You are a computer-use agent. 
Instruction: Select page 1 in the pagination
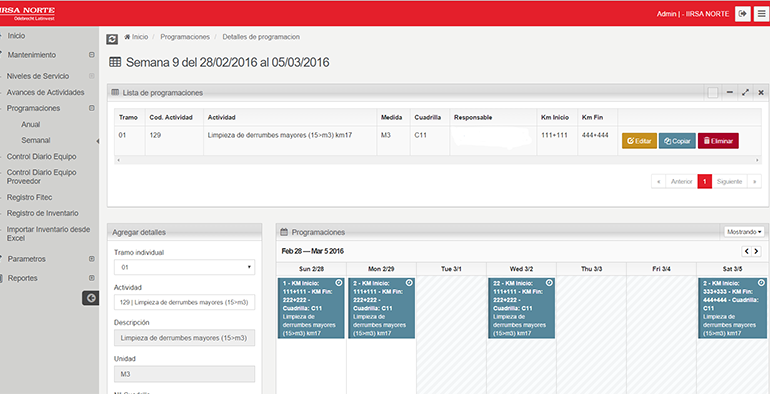tap(705, 181)
